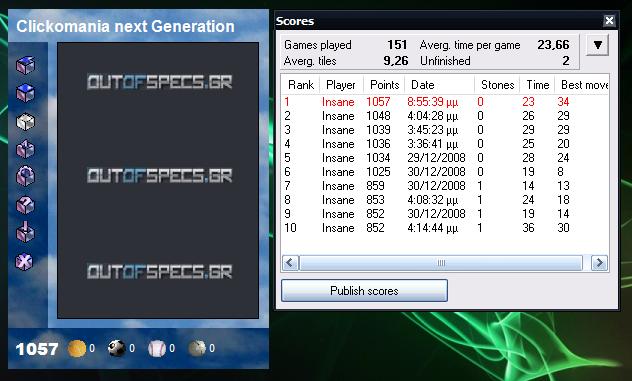Click the X cube icon in sidebar

[24, 261]
